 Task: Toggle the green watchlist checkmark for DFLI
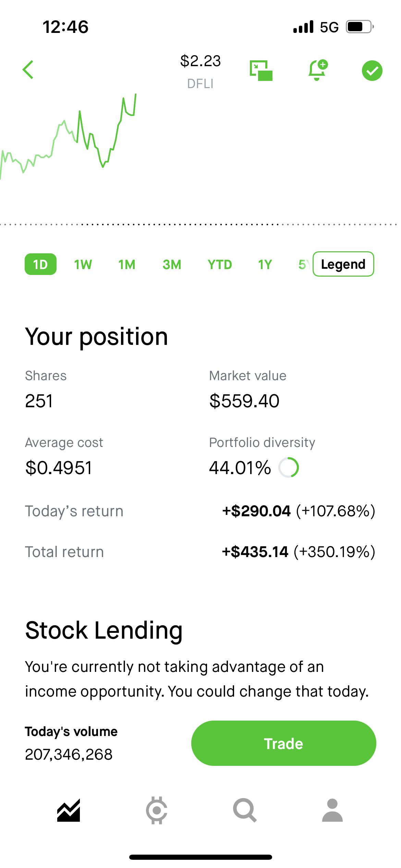click(x=372, y=71)
